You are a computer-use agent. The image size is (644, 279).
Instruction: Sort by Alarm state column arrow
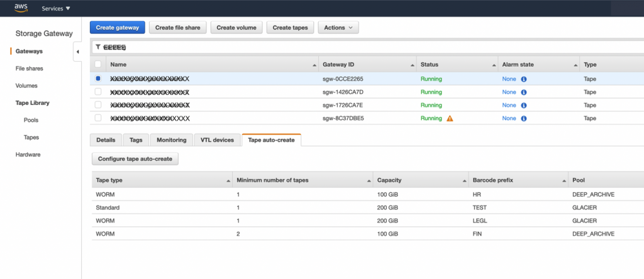576,65
